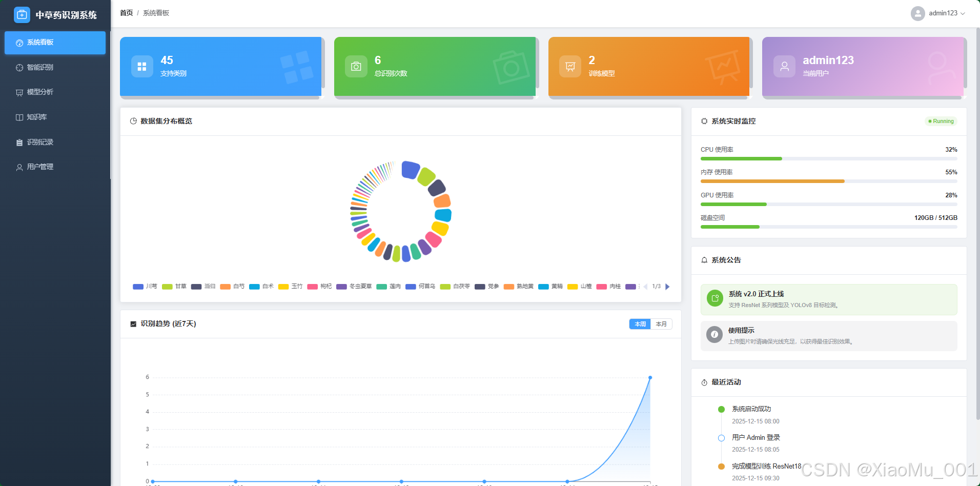Open 智能识别 in the sidebar

[x=55, y=67]
